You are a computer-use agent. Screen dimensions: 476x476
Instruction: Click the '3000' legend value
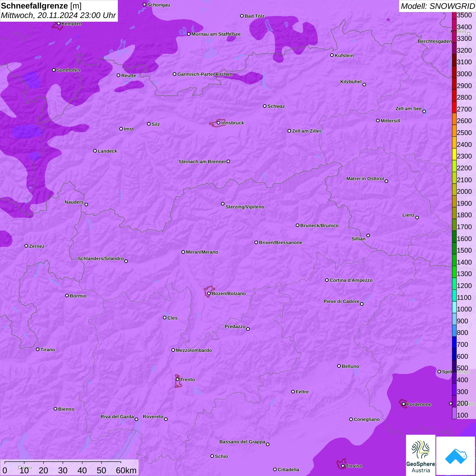(x=464, y=74)
